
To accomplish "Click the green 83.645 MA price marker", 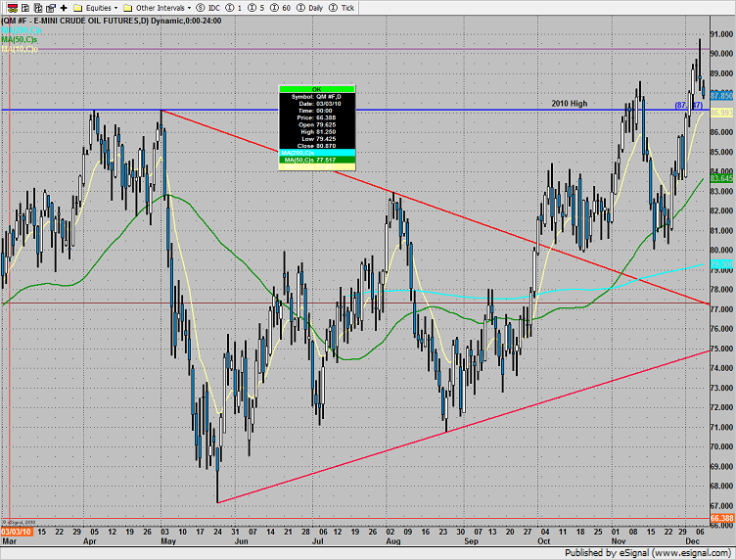I will click(x=721, y=178).
